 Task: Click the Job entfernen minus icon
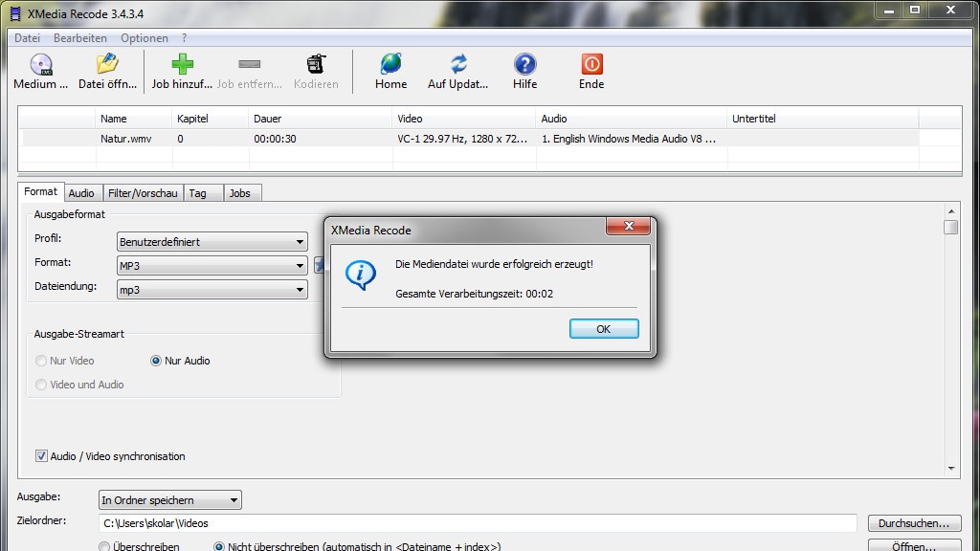click(x=250, y=64)
